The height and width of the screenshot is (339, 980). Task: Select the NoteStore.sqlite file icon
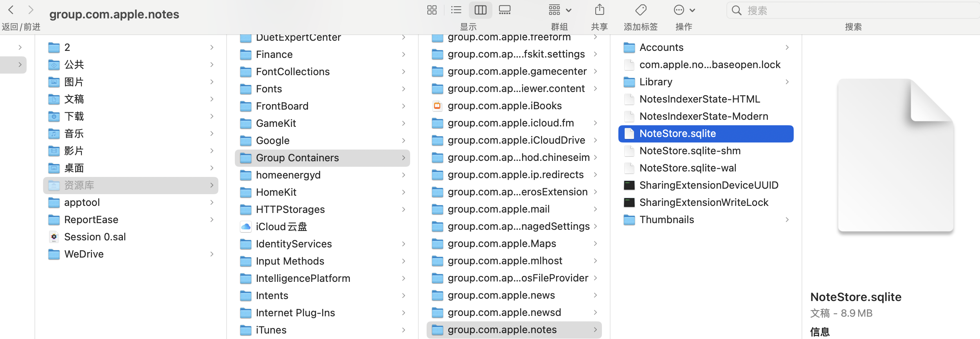[x=629, y=133]
